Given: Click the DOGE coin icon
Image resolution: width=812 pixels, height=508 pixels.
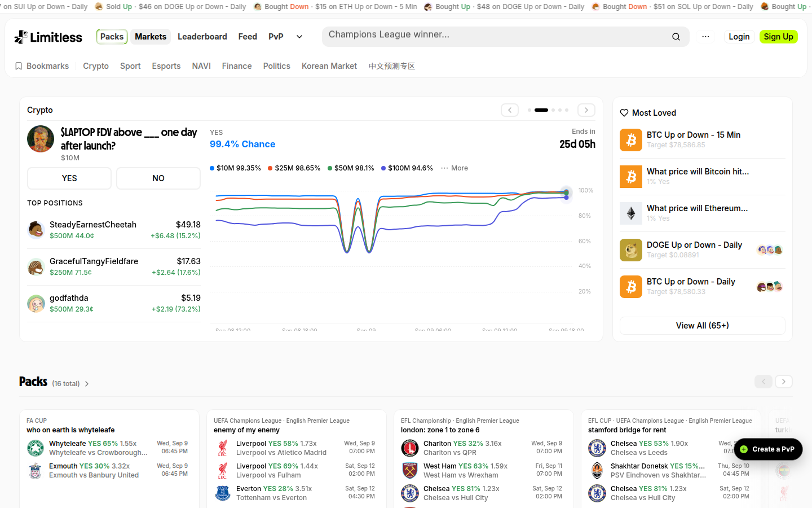Looking at the screenshot, I should [x=631, y=250].
